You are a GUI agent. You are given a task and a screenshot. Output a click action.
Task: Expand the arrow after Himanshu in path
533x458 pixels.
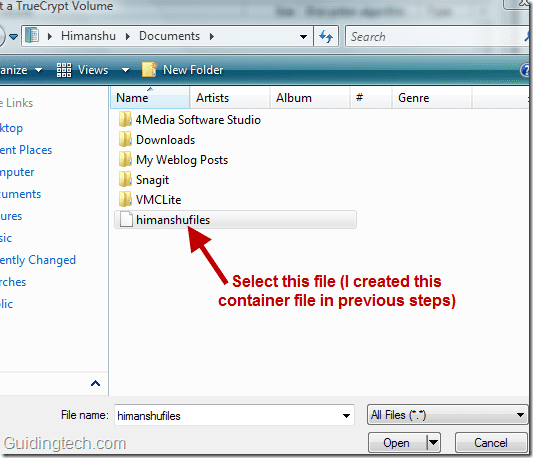[x=128, y=36]
